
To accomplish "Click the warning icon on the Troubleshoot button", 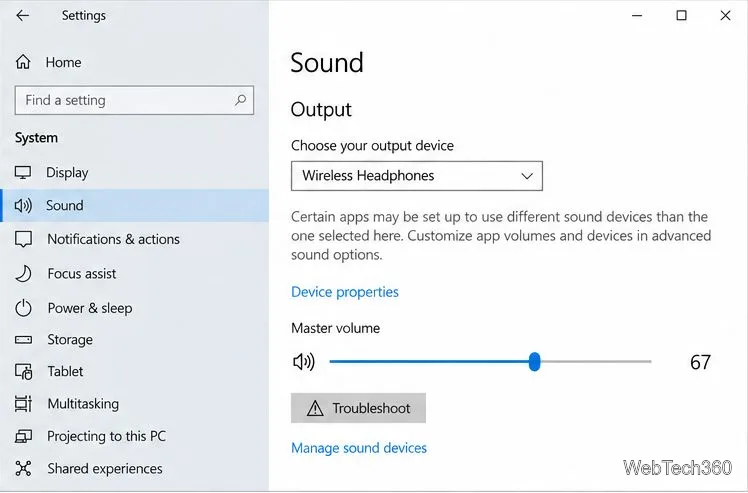I will click(315, 408).
